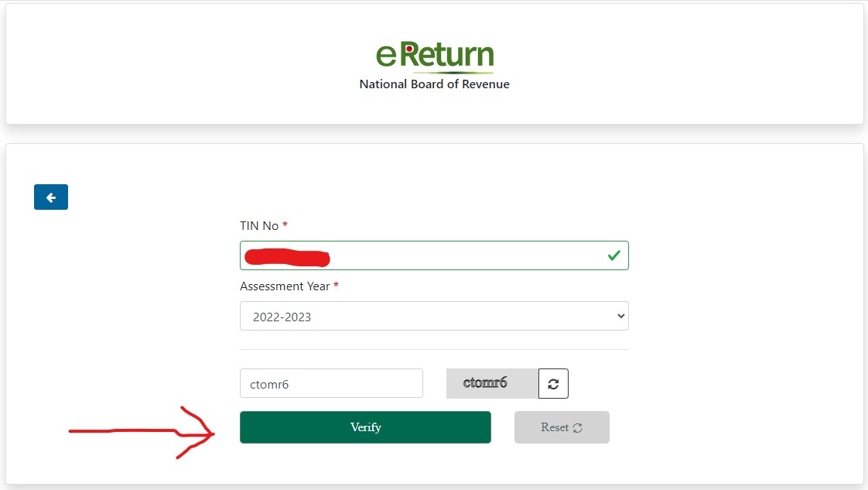
Task: Click the Reset button
Action: click(x=562, y=427)
